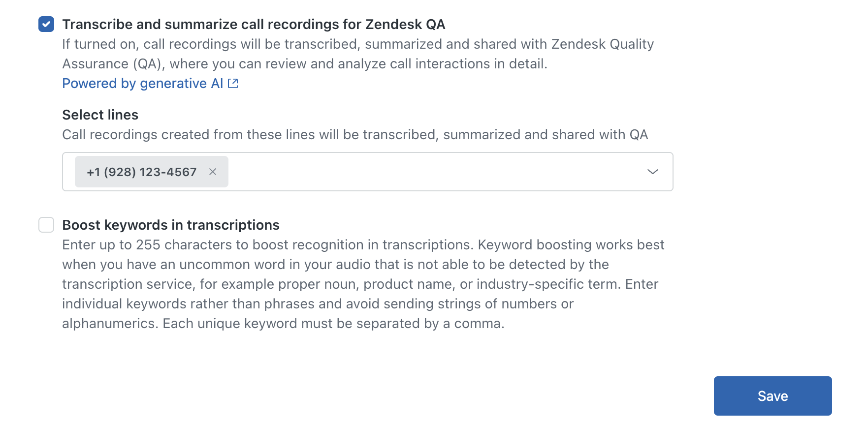Click the "when you have an uncommon word" line
The image size is (868, 423).
point(335,265)
